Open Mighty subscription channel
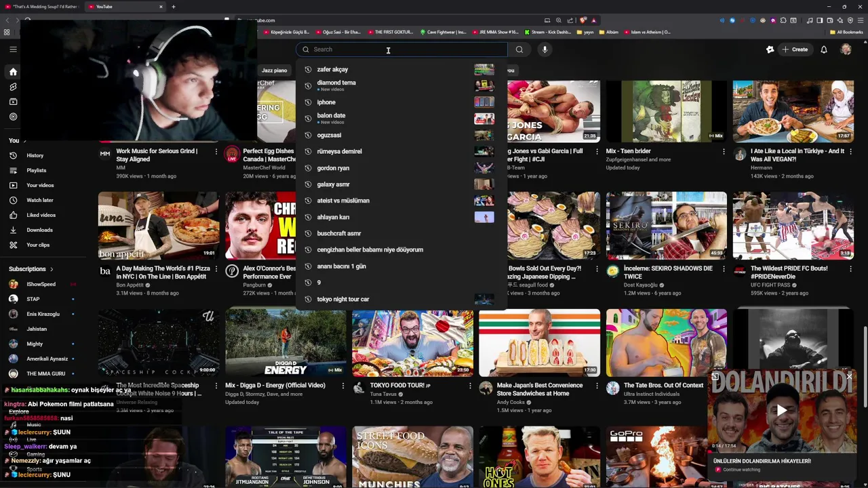The height and width of the screenshot is (488, 868). point(35,344)
